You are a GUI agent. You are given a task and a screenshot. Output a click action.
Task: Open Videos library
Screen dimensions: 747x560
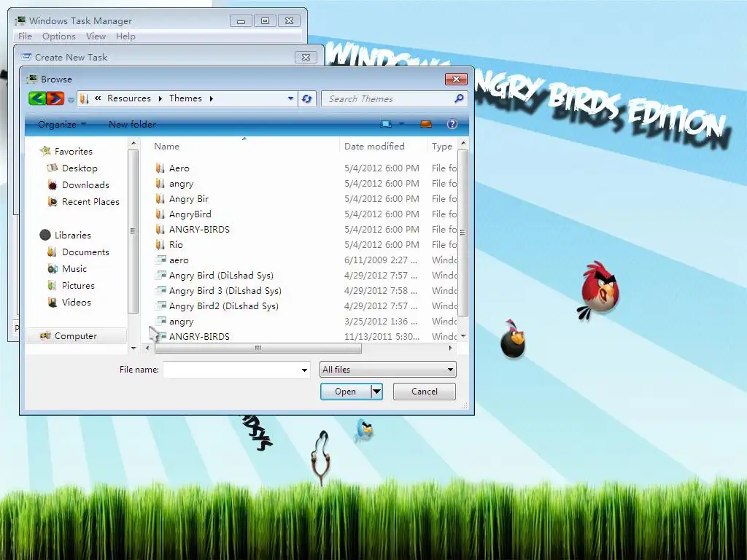76,303
